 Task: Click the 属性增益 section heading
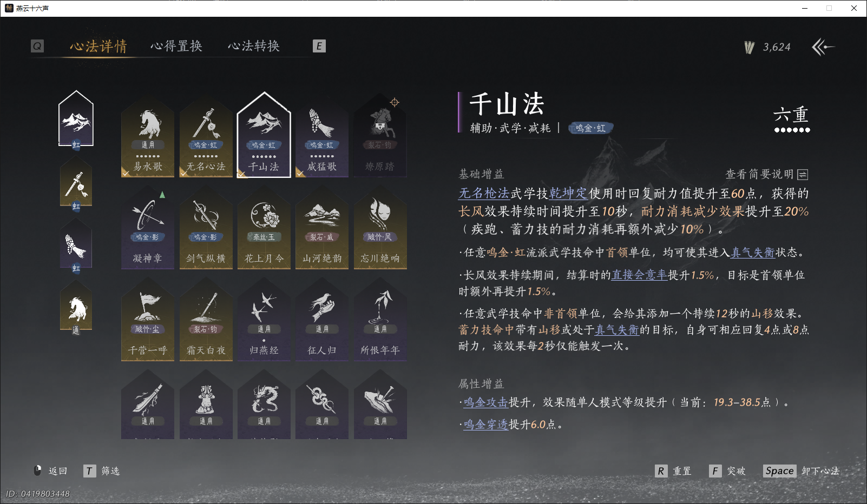[x=481, y=384]
